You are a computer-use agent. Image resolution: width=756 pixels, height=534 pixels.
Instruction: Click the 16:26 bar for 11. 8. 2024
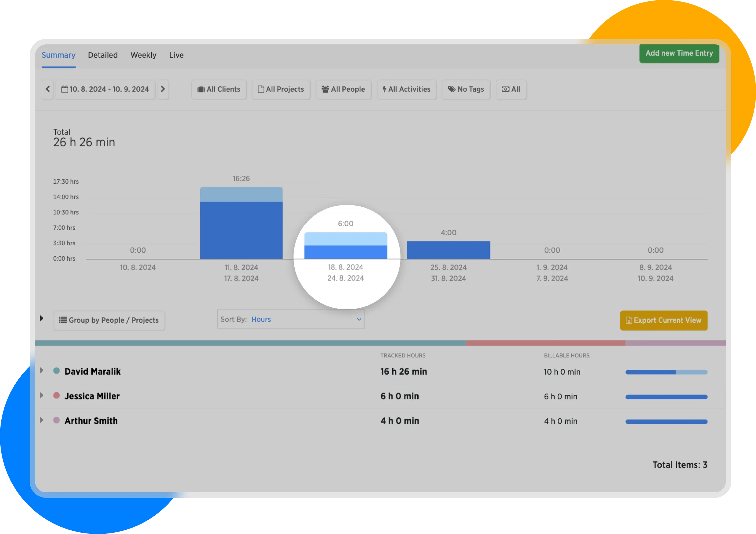[241, 224]
